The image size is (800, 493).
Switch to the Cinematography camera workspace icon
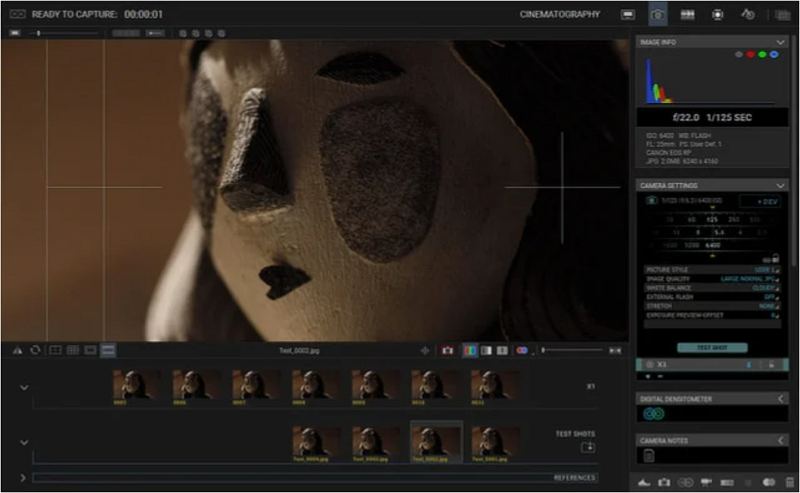[657, 15]
